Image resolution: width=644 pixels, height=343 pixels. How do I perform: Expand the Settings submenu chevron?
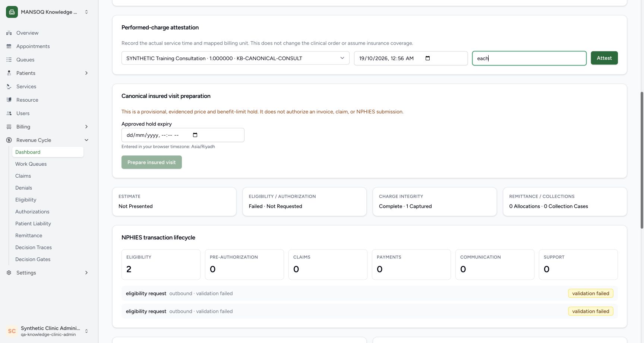[86, 273]
